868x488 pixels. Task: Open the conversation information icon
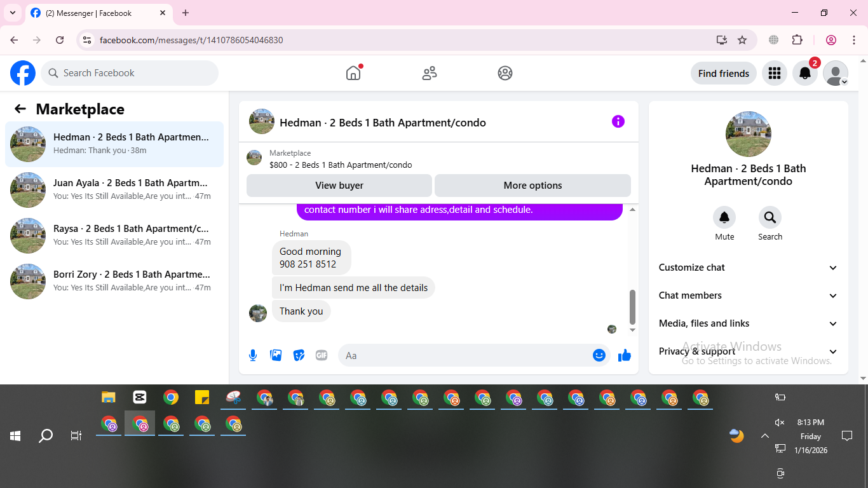pyautogui.click(x=618, y=121)
